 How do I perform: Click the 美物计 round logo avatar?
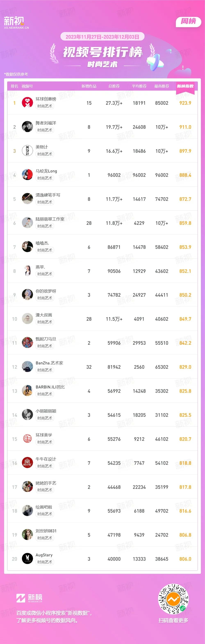[27, 151]
